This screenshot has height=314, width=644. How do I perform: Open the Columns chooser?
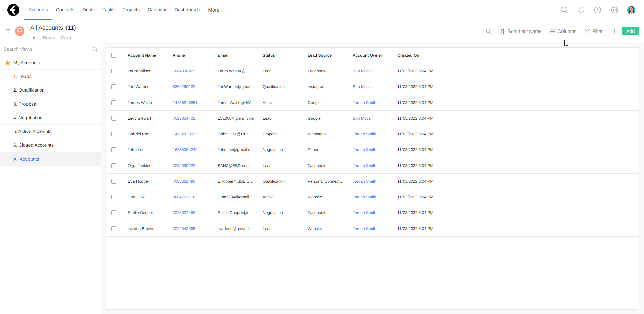point(563,31)
